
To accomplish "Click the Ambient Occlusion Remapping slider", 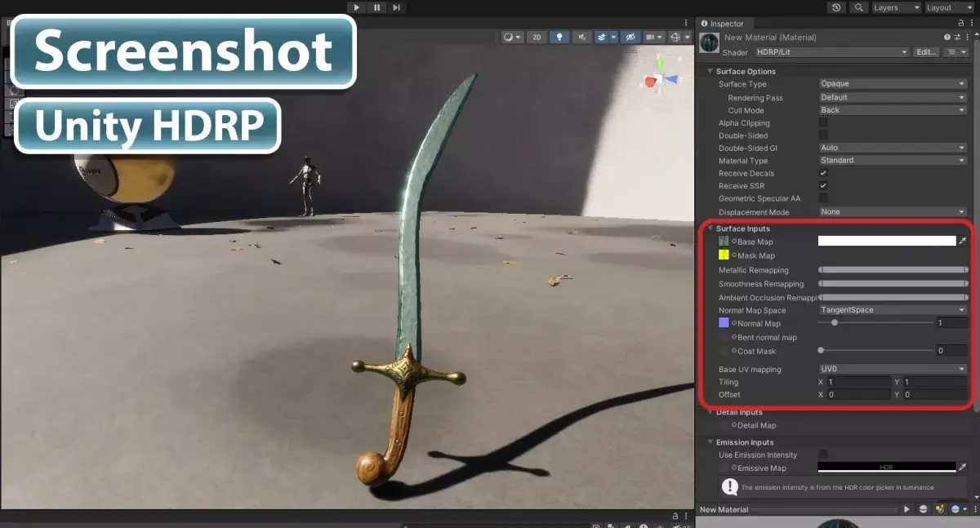I will pyautogui.click(x=893, y=298).
